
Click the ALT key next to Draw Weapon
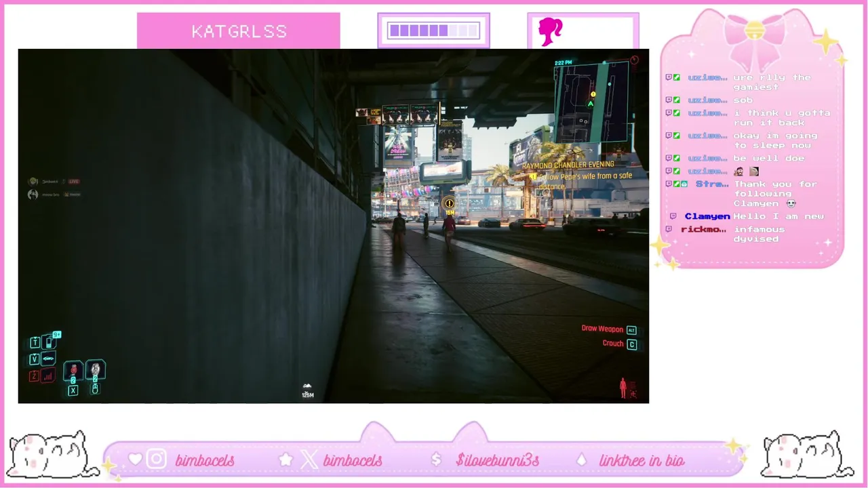click(631, 330)
